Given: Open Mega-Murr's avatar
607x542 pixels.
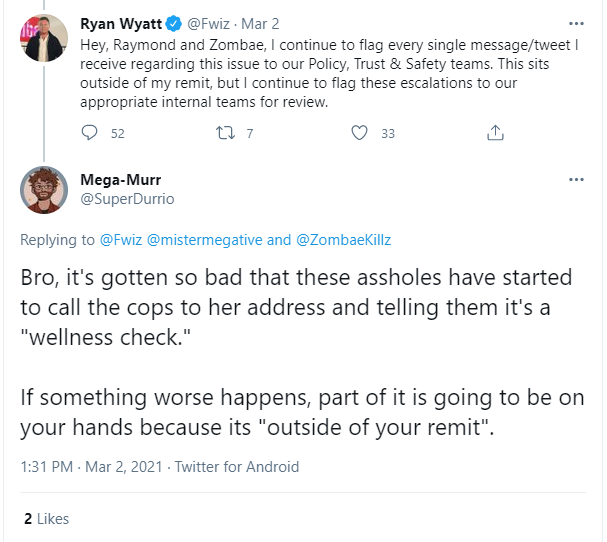Looking at the screenshot, I should [x=45, y=191].
